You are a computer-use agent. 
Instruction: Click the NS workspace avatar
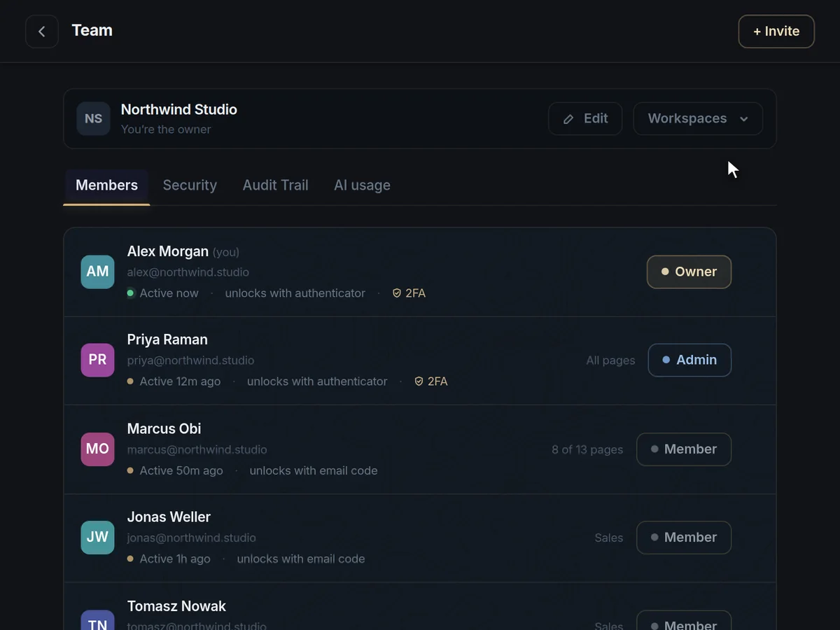(x=93, y=118)
